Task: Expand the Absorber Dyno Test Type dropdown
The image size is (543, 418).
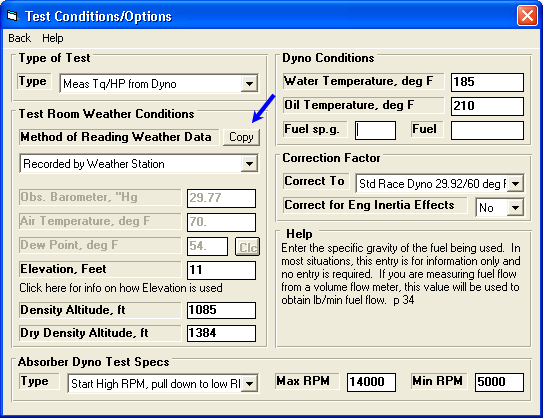Action: (249, 383)
